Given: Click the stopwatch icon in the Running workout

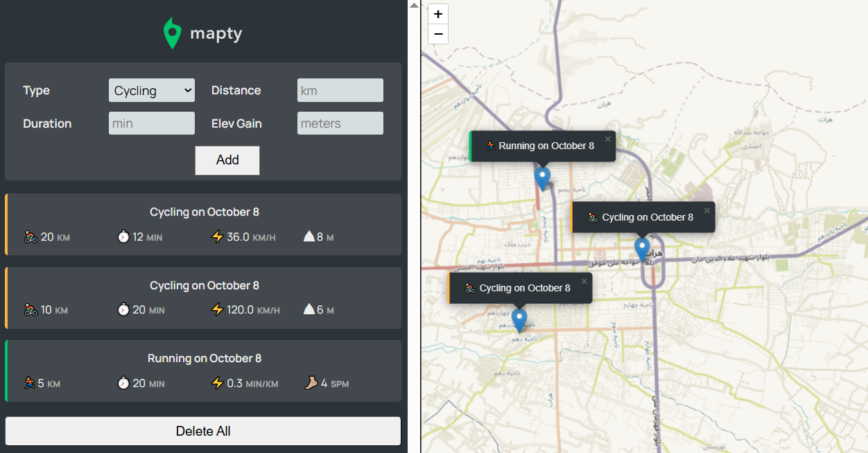Looking at the screenshot, I should point(123,383).
